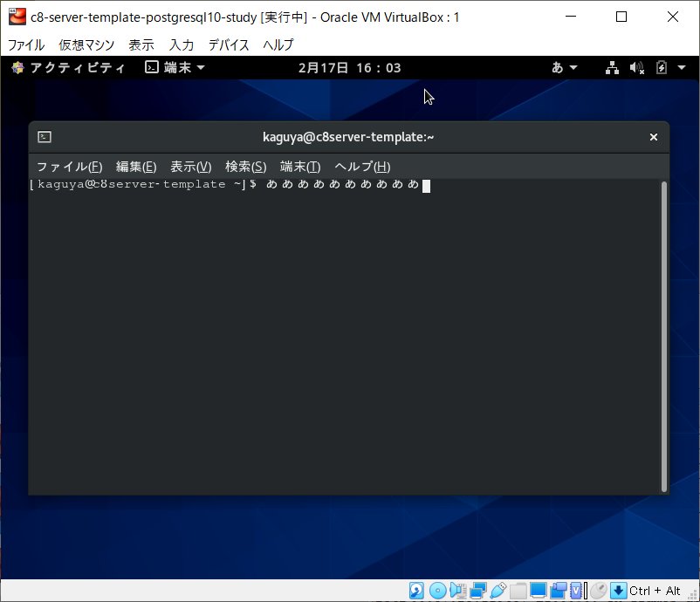Click the terminal vertical scrollbar
The width and height of the screenshot is (700, 602).
[664, 337]
